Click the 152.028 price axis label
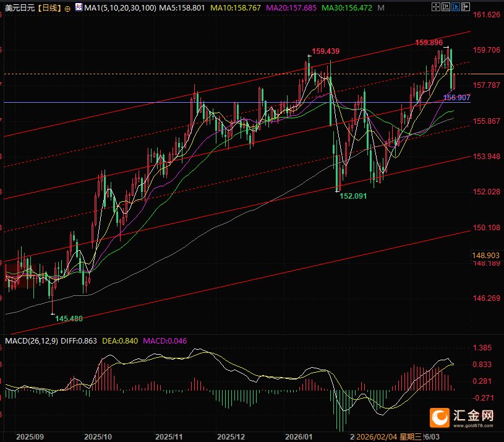 click(x=487, y=192)
